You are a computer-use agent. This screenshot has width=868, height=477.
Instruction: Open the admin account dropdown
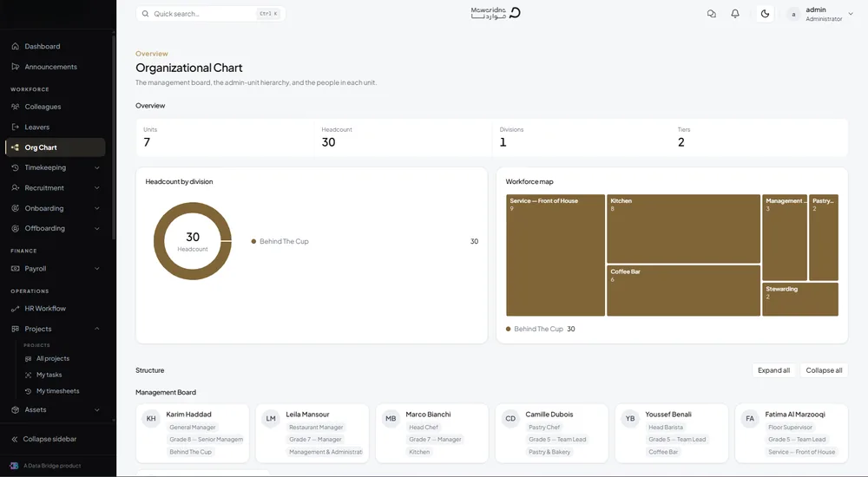click(x=820, y=14)
